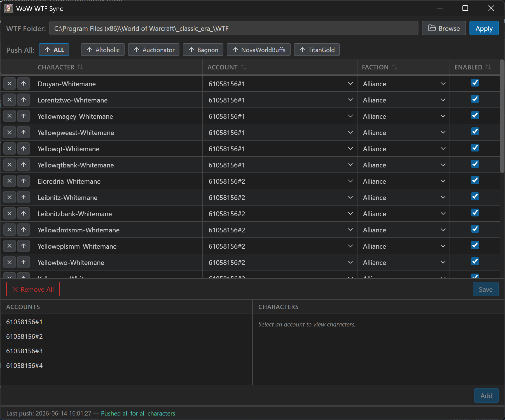Viewport: 505px width, 420px height.
Task: Uncheck Enabled for Druyan-Whitemane
Action: pyautogui.click(x=475, y=83)
